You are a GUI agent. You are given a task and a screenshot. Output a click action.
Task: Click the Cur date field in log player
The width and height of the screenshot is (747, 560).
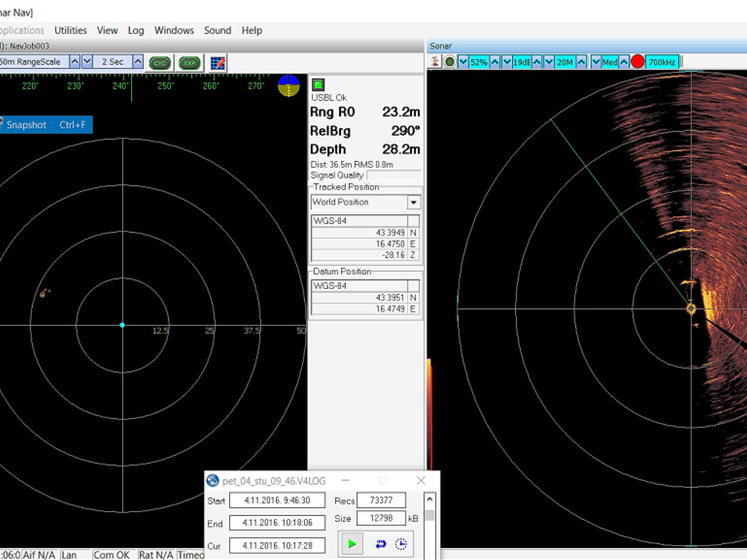[277, 545]
